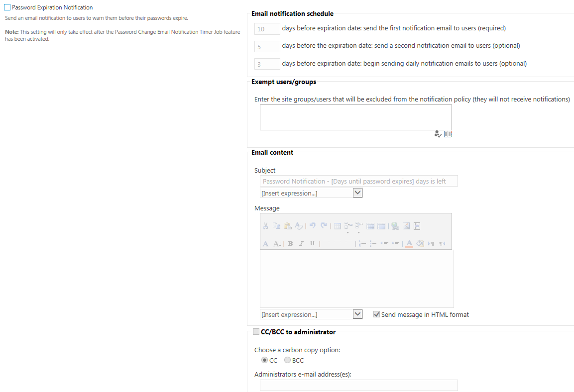
Task: Insert a picture using image icon
Action: (x=406, y=226)
